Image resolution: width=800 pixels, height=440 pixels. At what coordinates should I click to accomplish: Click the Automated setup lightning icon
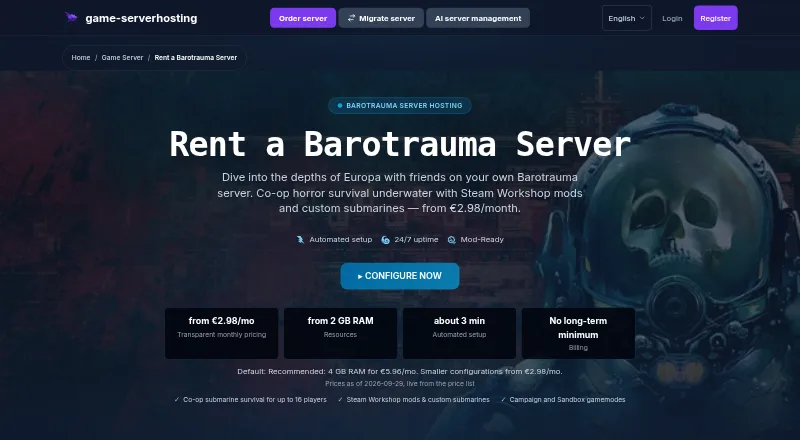(301, 239)
